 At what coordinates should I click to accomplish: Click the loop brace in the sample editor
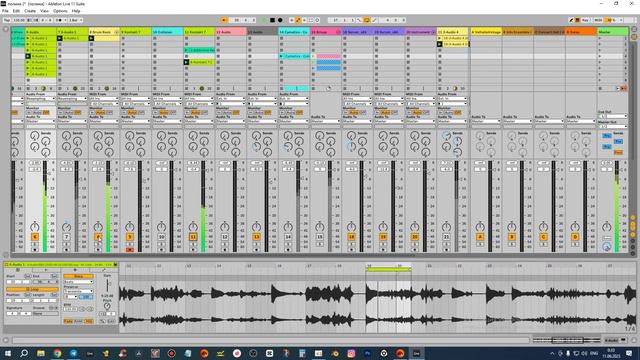(x=388, y=270)
